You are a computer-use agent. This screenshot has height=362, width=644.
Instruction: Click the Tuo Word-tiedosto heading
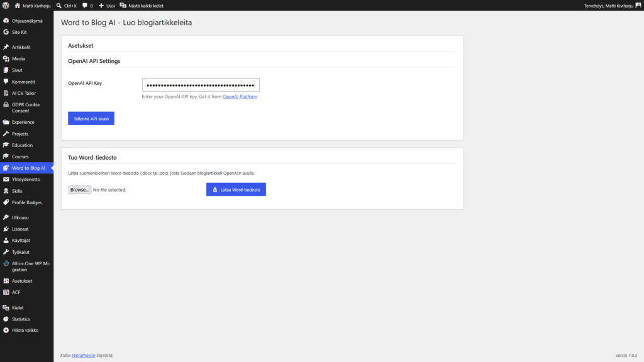pos(92,157)
